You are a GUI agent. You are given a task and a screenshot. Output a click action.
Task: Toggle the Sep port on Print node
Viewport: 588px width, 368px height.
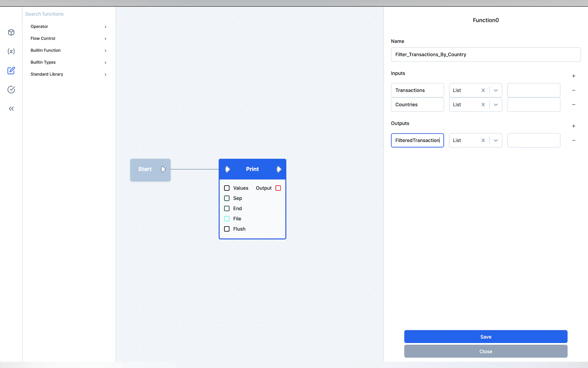[x=227, y=198]
